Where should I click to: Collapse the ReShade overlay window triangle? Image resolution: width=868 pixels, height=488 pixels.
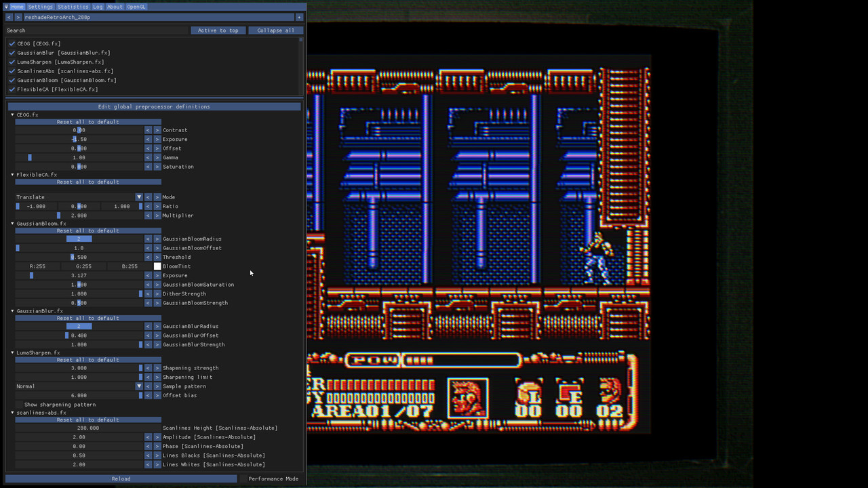pyautogui.click(x=6, y=7)
